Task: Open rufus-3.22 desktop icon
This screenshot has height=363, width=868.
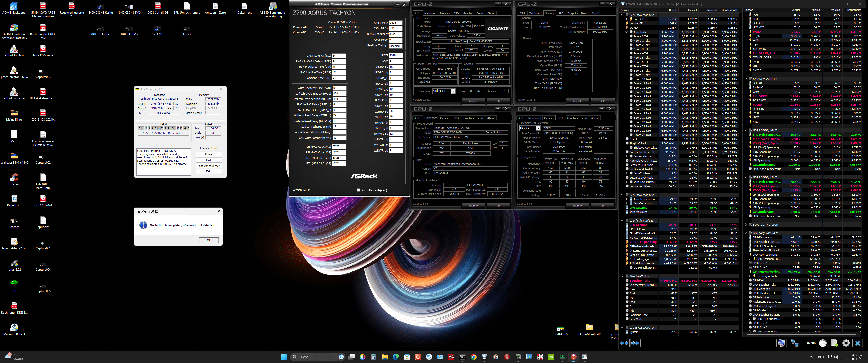Action: pos(14,265)
